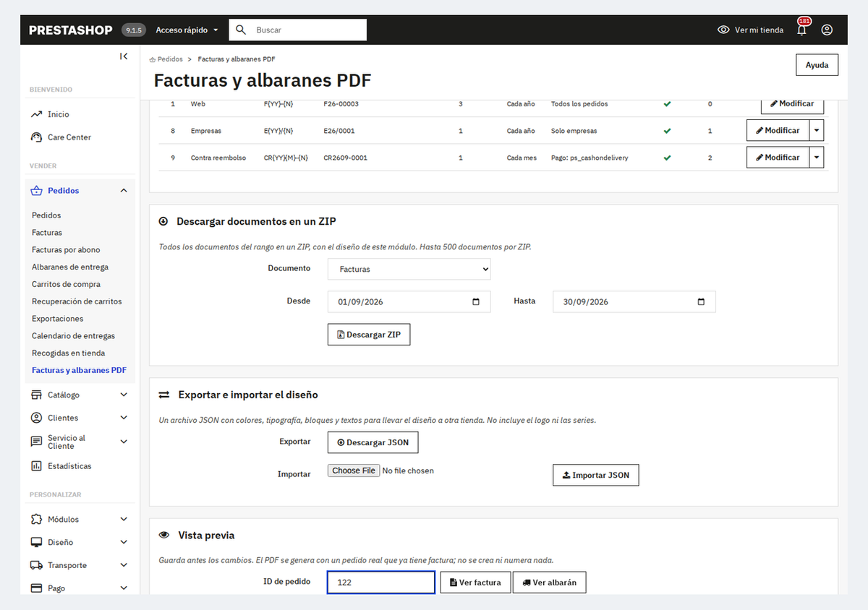Open Desde date calendar picker icon

[x=476, y=302]
